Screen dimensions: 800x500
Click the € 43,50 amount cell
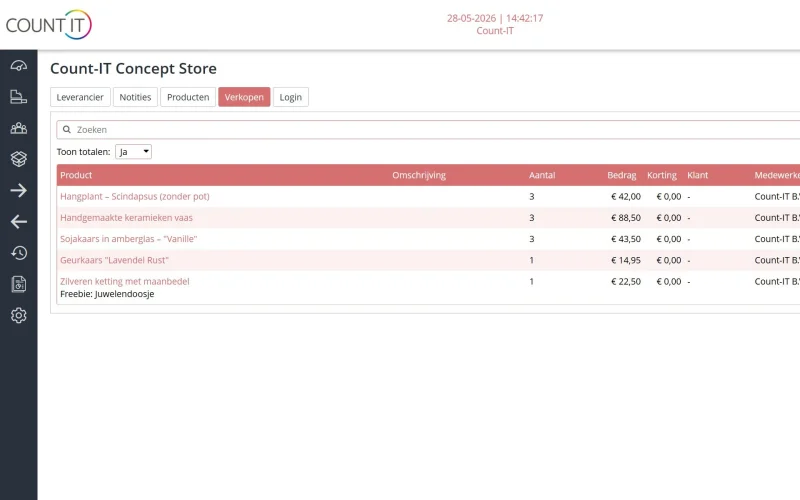pos(626,239)
